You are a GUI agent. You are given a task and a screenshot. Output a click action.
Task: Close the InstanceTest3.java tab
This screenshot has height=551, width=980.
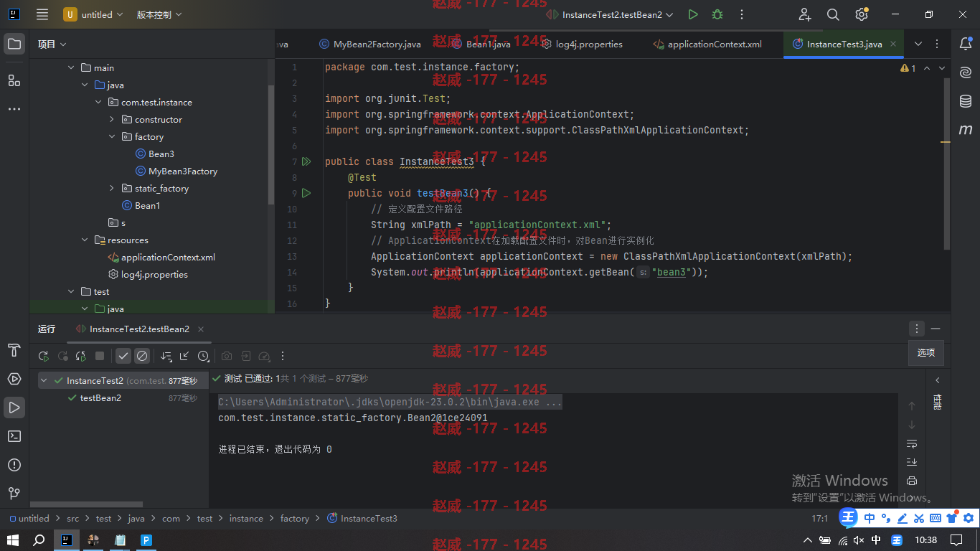(893, 44)
